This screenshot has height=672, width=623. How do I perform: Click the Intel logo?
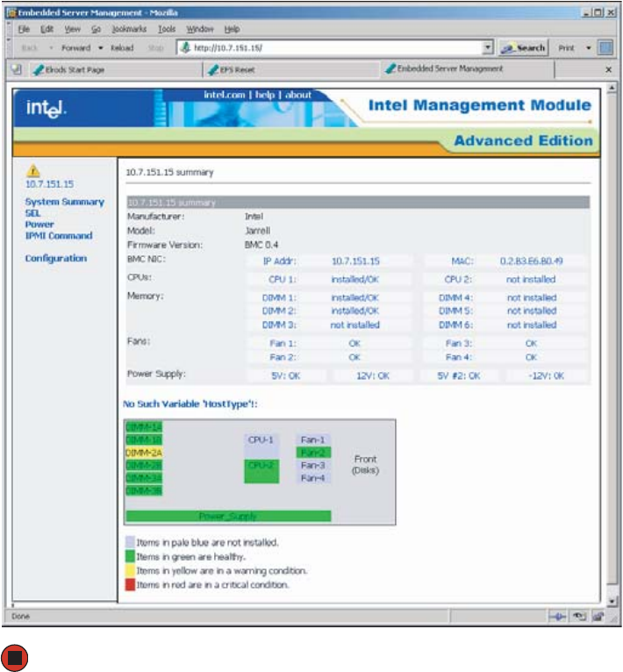pos(47,109)
